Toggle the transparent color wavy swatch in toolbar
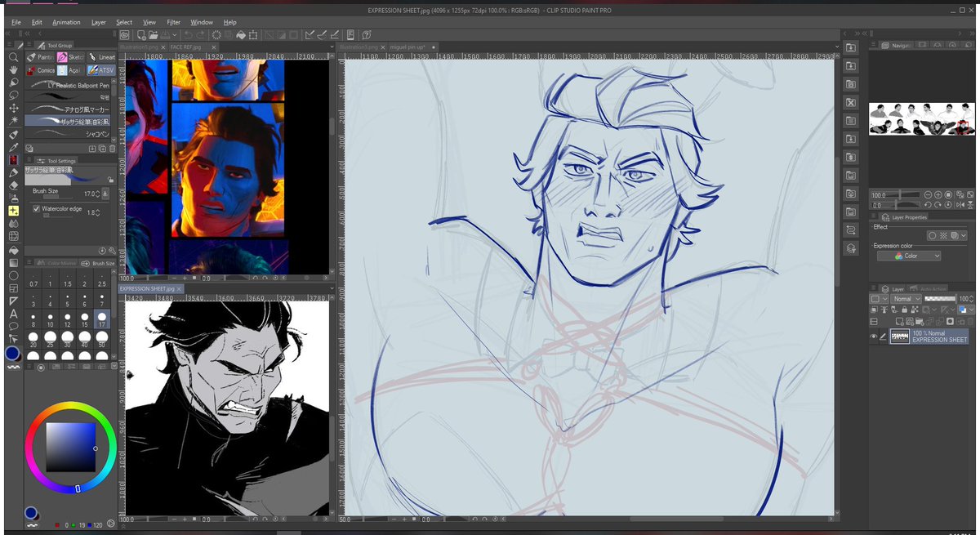 pos(13,368)
